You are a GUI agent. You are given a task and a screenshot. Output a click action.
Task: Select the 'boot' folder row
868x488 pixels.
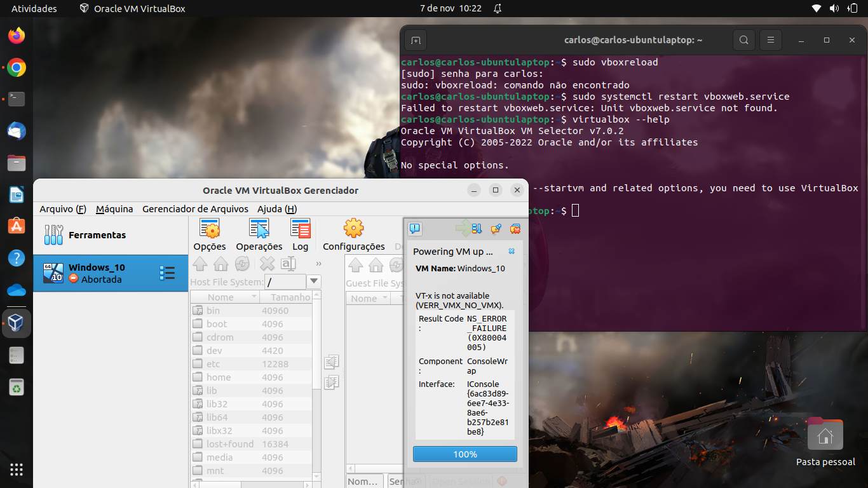coord(252,324)
